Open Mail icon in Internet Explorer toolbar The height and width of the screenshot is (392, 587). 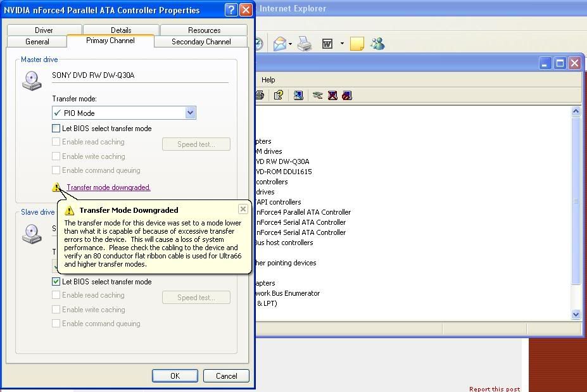279,44
